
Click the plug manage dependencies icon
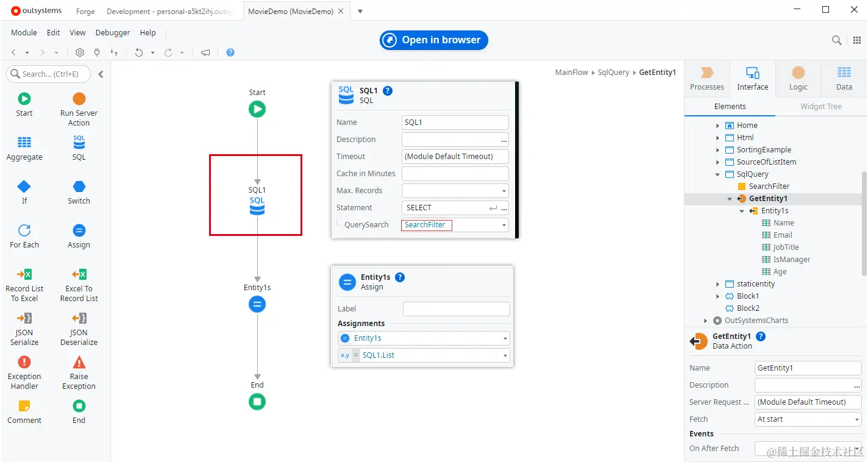click(x=96, y=52)
